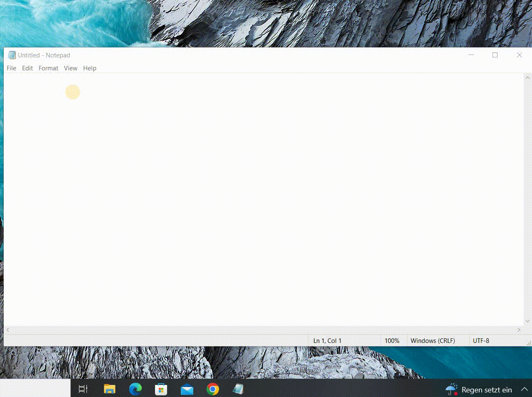Image resolution: width=532 pixels, height=397 pixels.
Task: Expand the hidden icons tray arrow
Action: (524, 390)
